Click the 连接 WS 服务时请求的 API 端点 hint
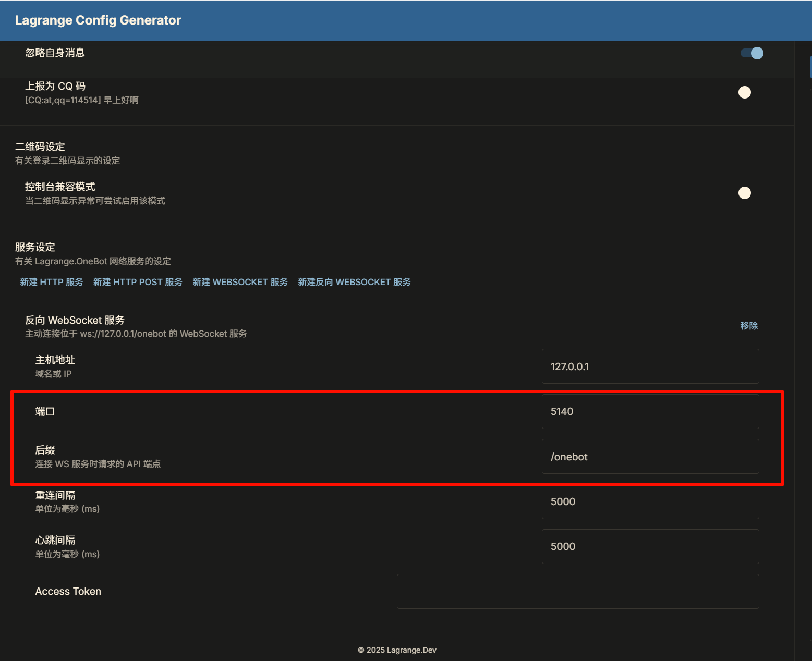The height and width of the screenshot is (661, 812). click(x=98, y=464)
